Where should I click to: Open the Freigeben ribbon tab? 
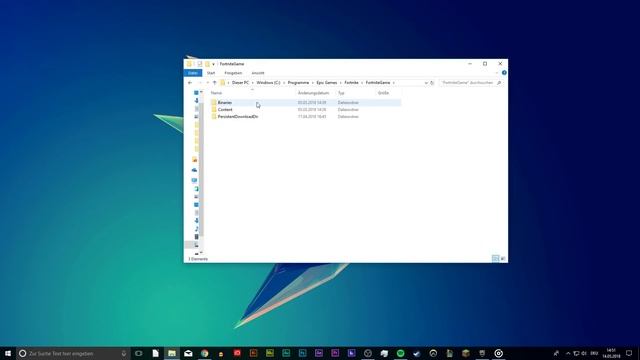[233, 73]
